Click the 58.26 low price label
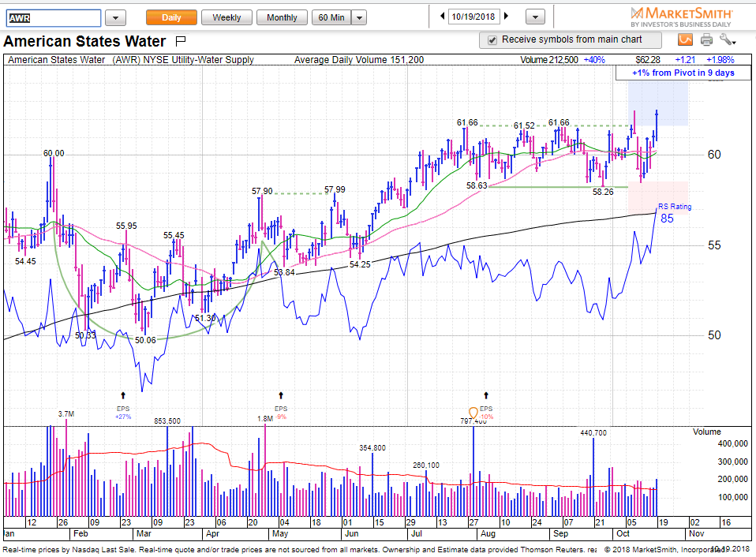 tap(603, 192)
